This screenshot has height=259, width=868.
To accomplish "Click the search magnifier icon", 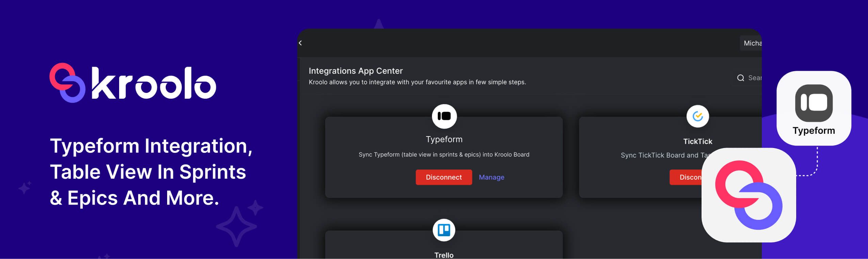I will click(740, 78).
